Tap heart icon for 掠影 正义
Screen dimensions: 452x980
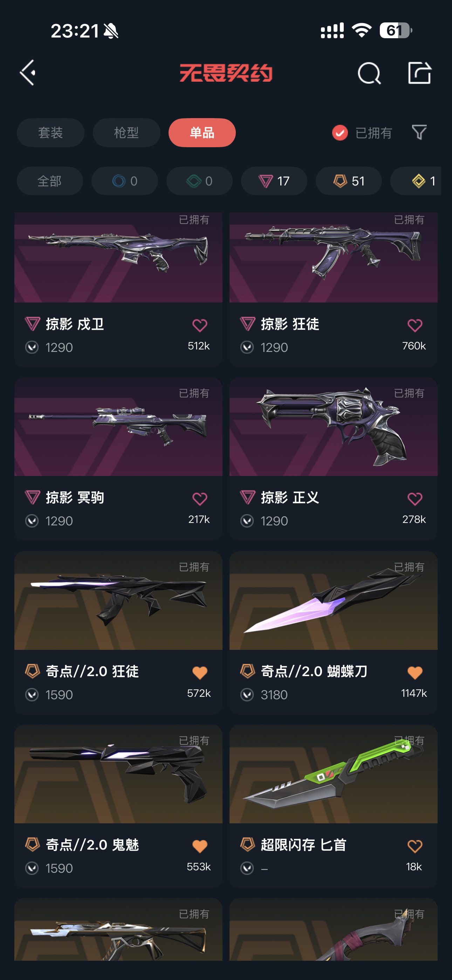click(x=414, y=499)
